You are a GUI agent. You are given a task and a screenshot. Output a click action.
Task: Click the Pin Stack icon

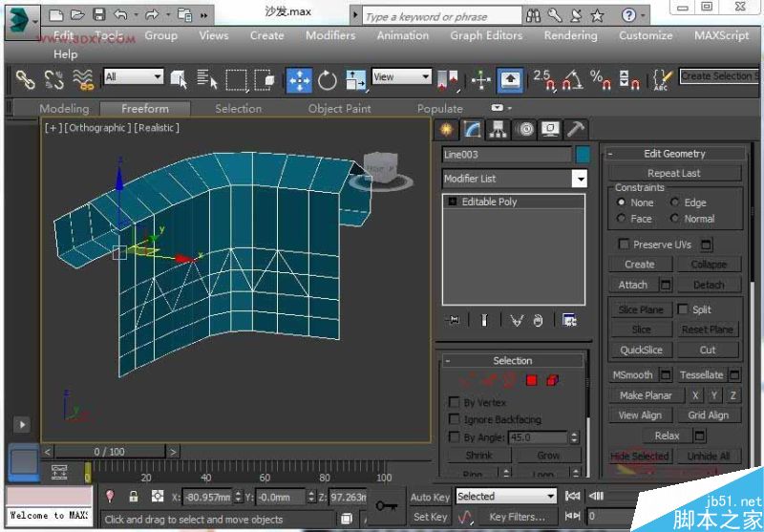[453, 320]
